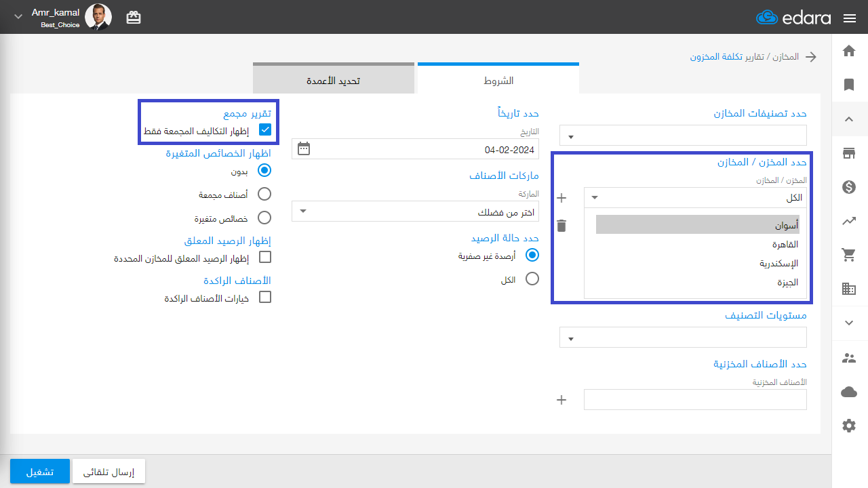
Task: Open the hamburger main menu
Action: pos(850,18)
